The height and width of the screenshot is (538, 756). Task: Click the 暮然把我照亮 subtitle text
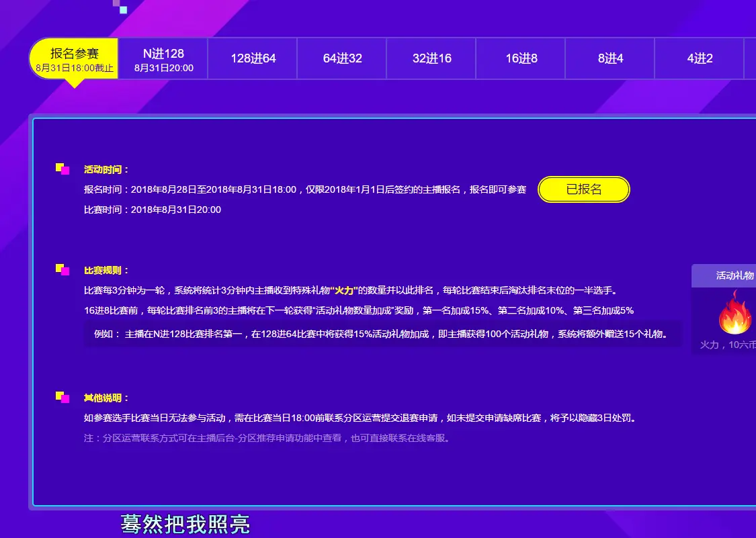(x=185, y=525)
